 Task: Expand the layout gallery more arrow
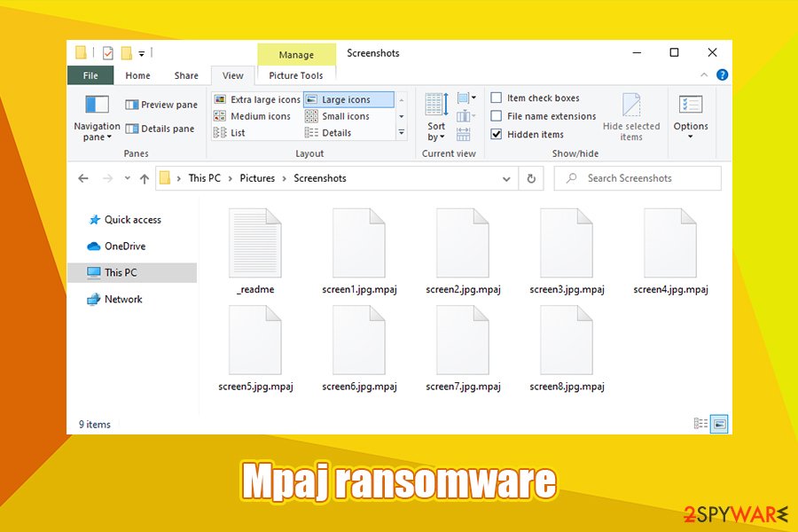402,132
